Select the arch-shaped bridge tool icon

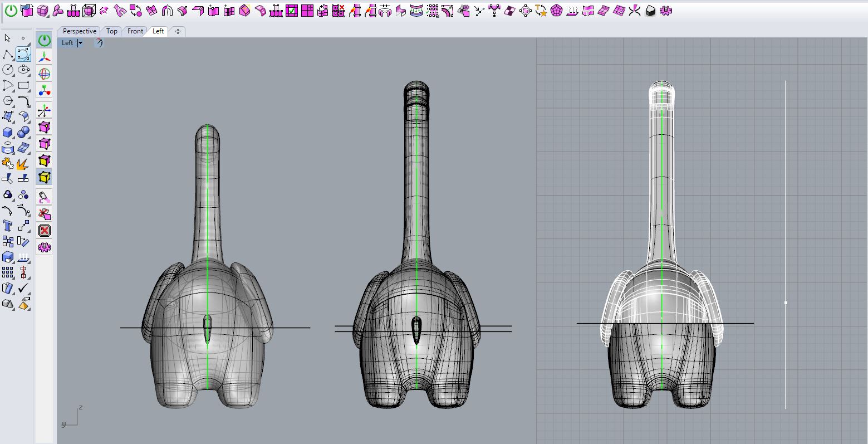[x=166, y=11]
